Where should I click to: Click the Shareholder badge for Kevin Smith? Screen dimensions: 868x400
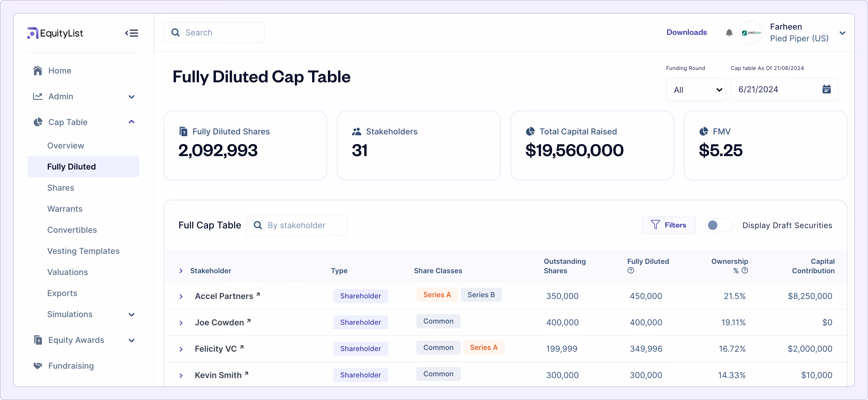pos(360,375)
